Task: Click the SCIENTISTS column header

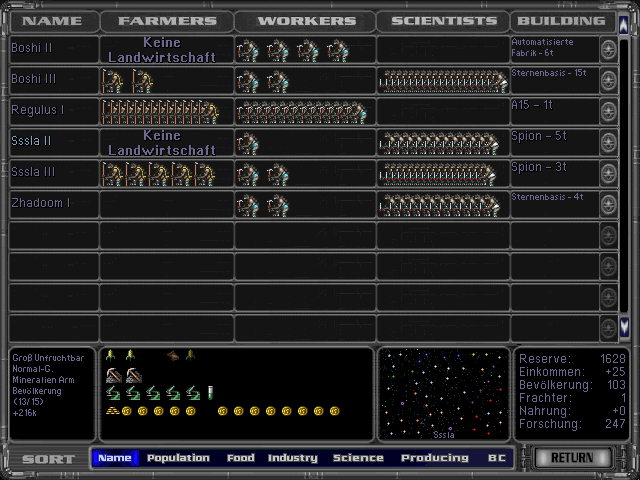Action: (x=443, y=21)
